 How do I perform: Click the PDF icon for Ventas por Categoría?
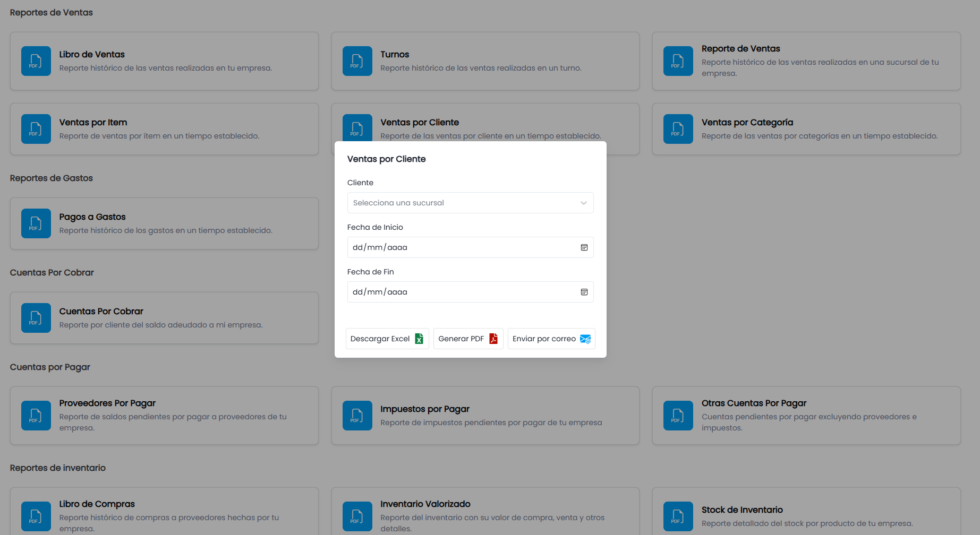point(678,129)
